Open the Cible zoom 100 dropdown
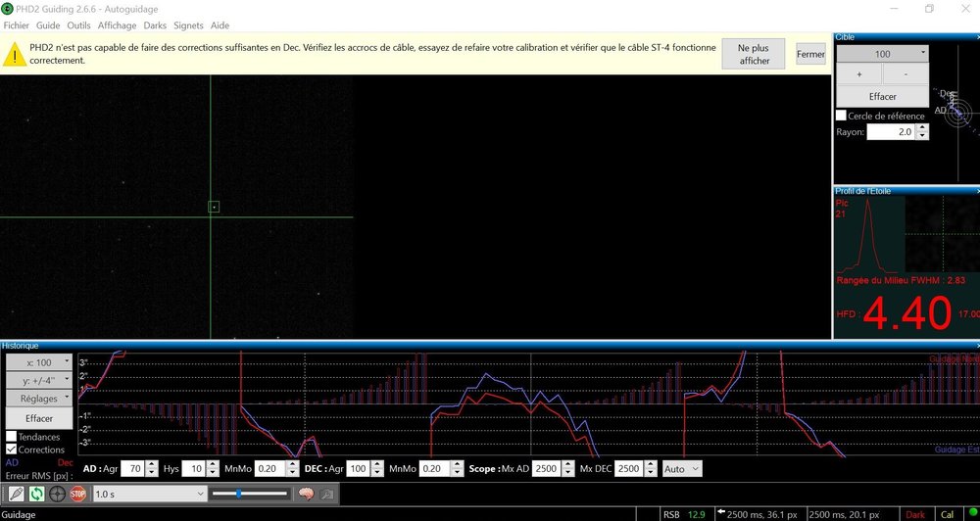 coord(883,54)
